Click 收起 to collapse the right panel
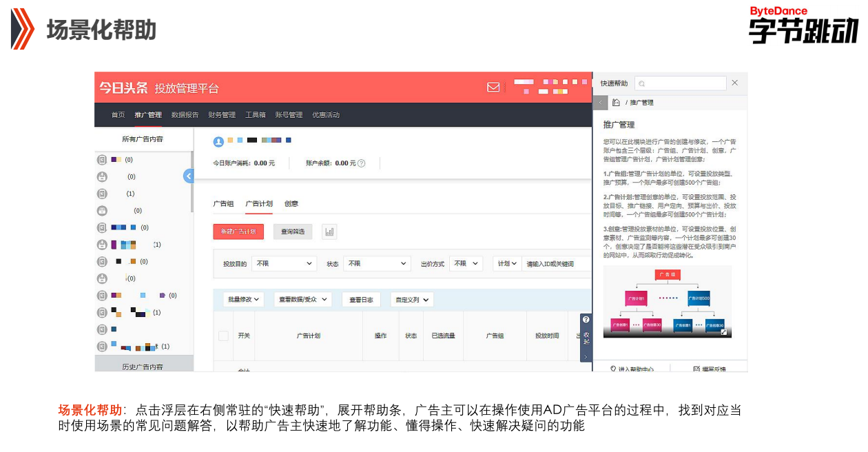 tap(586, 338)
